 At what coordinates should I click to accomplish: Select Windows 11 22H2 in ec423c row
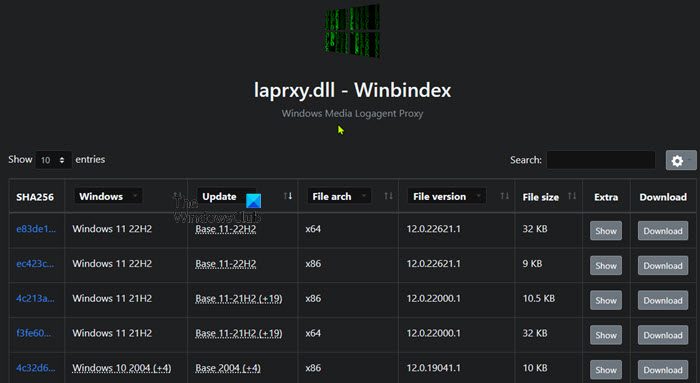(112, 264)
